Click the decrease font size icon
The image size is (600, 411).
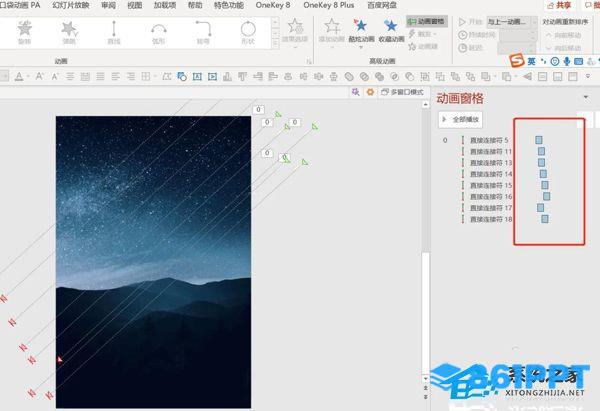pos(55,77)
